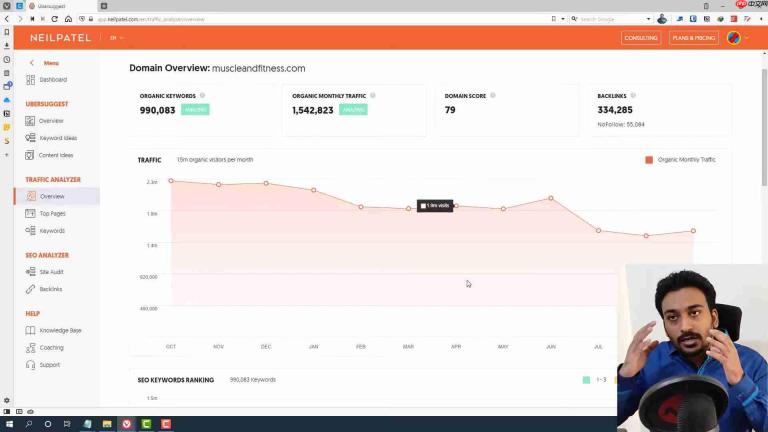Toggle the 1-3 ranking legend swatch
This screenshot has height=432, width=768.
(586, 380)
